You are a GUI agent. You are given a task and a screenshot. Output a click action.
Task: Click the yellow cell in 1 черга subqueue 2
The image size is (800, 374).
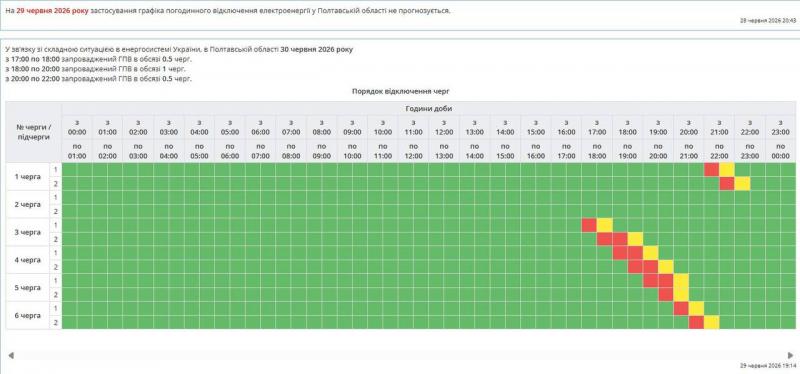(x=742, y=184)
